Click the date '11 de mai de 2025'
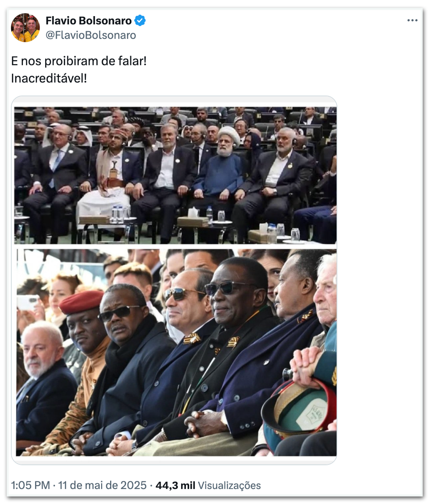 coord(102,485)
